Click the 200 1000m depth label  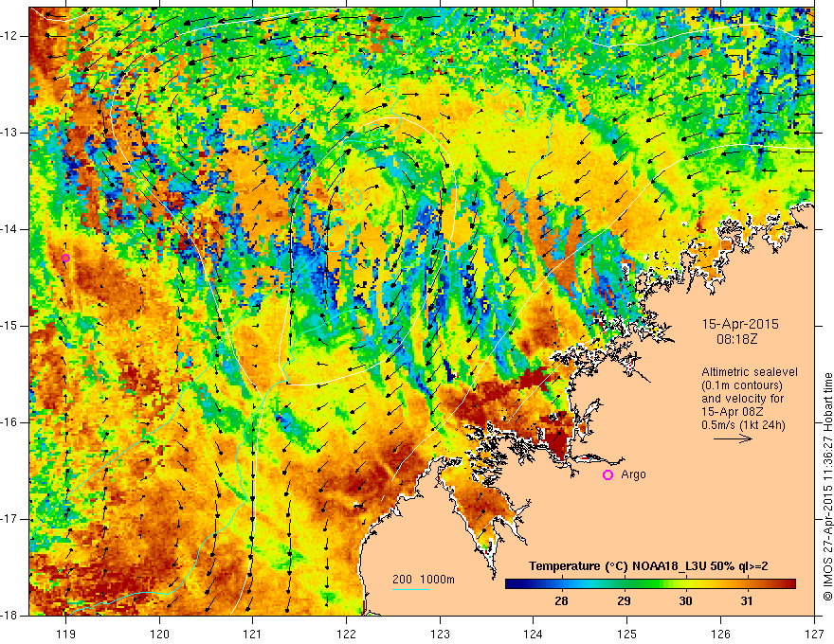(x=424, y=580)
